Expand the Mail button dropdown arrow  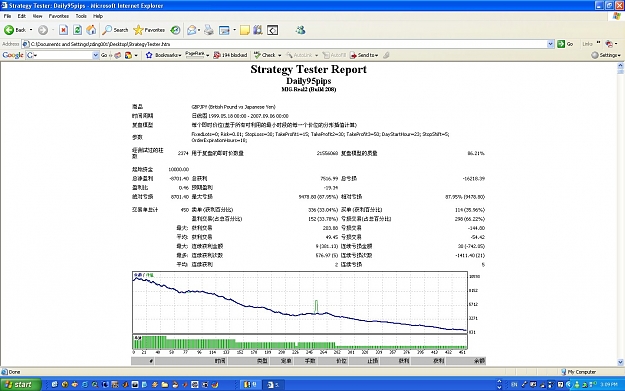coord(199,30)
